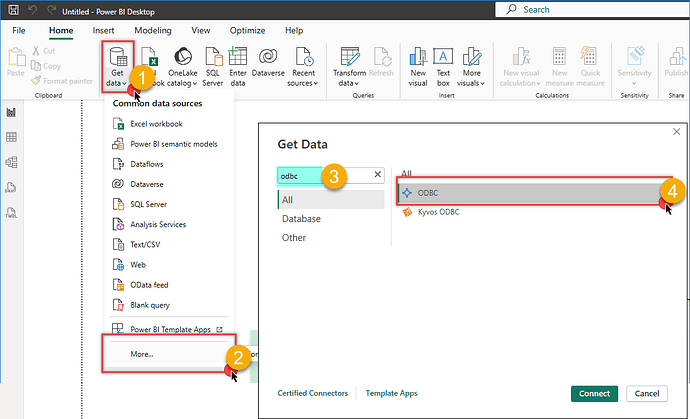
Task: Switch to the Insert ribbon tab
Action: pos(103,30)
